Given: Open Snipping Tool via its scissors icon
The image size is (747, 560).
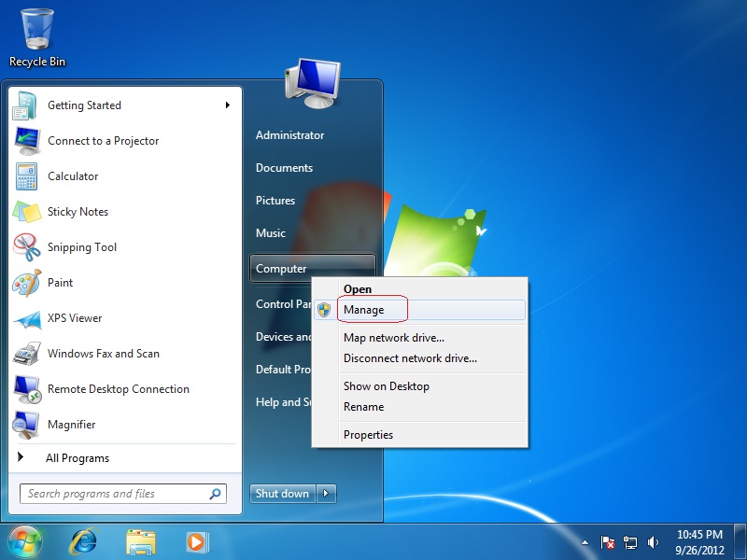Looking at the screenshot, I should [27, 247].
